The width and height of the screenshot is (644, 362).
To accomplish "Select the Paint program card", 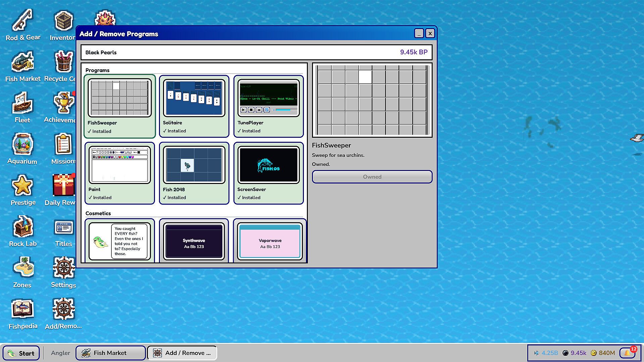I will pos(120,173).
